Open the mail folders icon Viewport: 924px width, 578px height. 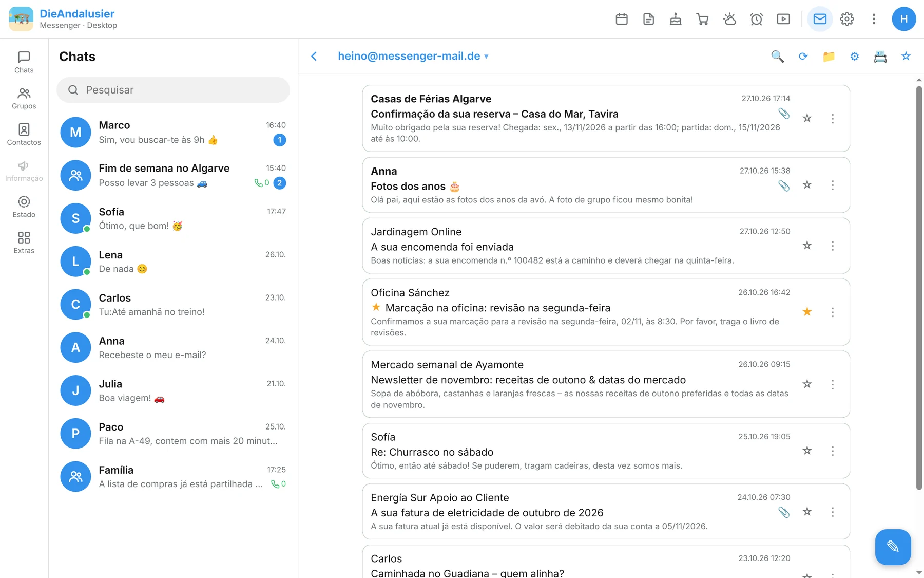(x=829, y=57)
